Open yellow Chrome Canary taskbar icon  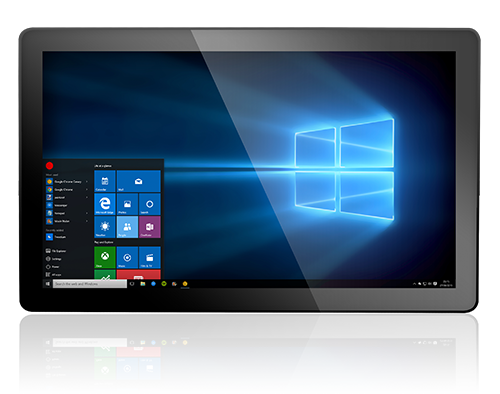185,284
